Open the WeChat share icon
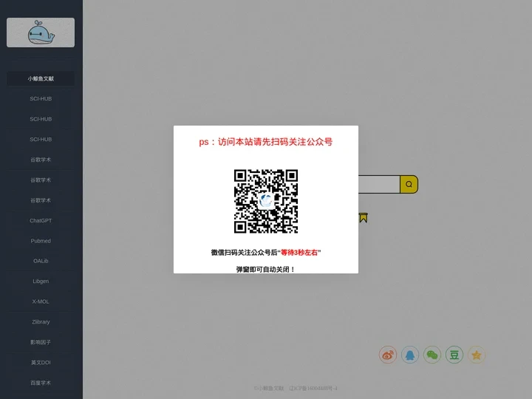 point(432,355)
